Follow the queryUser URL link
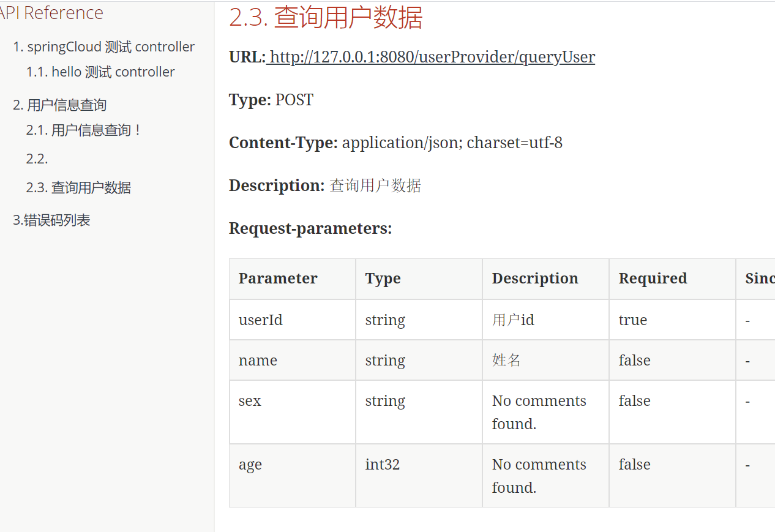 coord(432,58)
